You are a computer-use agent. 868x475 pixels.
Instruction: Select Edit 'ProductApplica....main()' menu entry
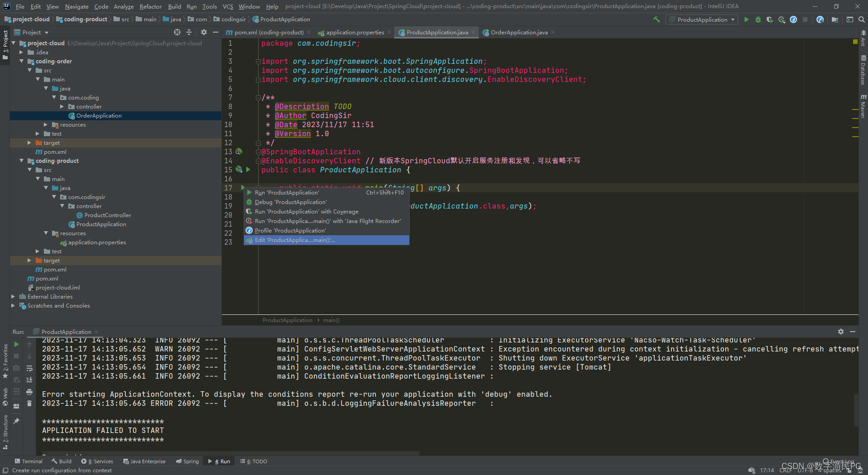point(326,240)
